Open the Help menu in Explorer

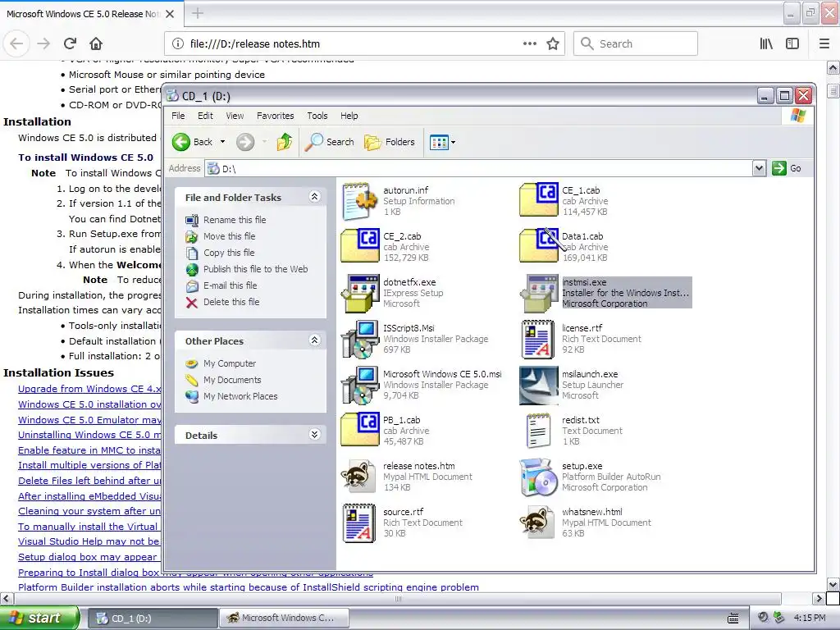(x=349, y=116)
